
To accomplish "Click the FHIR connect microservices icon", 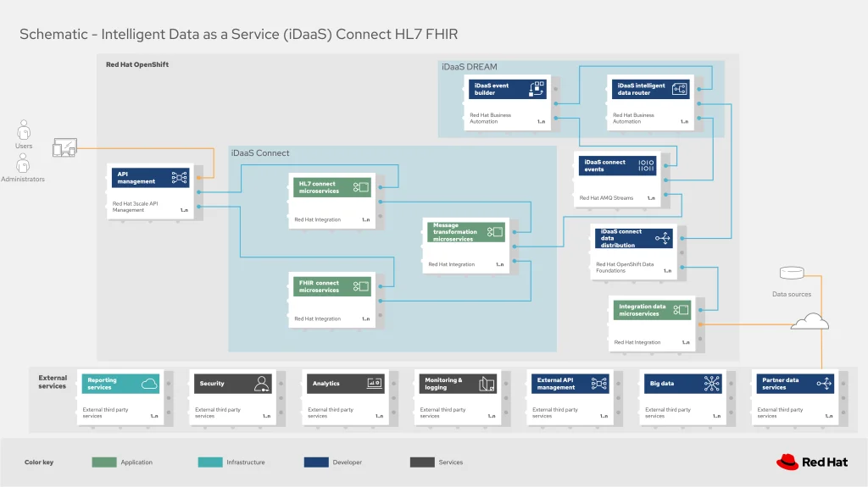I will pos(361,286).
